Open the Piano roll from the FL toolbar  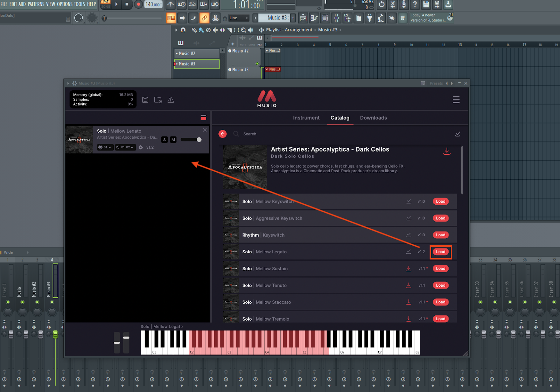[314, 18]
